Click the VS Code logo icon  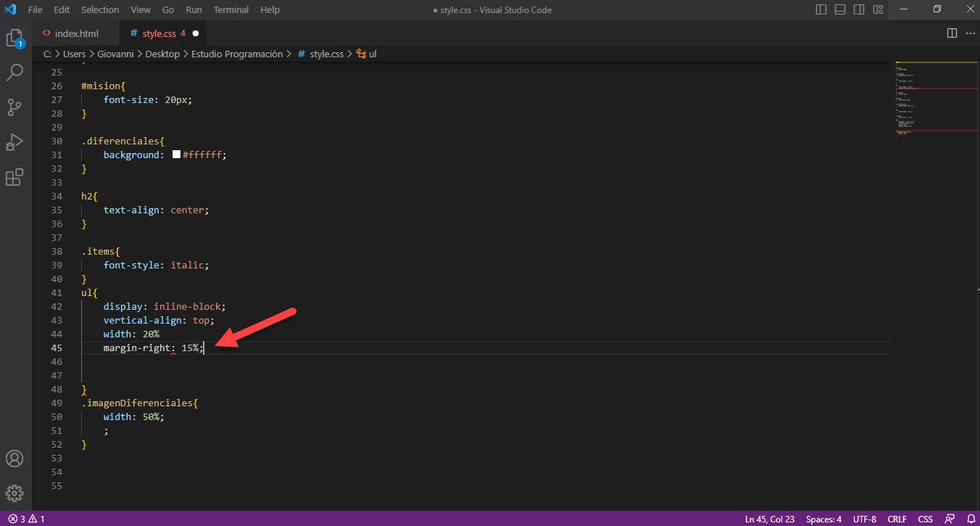[10, 9]
